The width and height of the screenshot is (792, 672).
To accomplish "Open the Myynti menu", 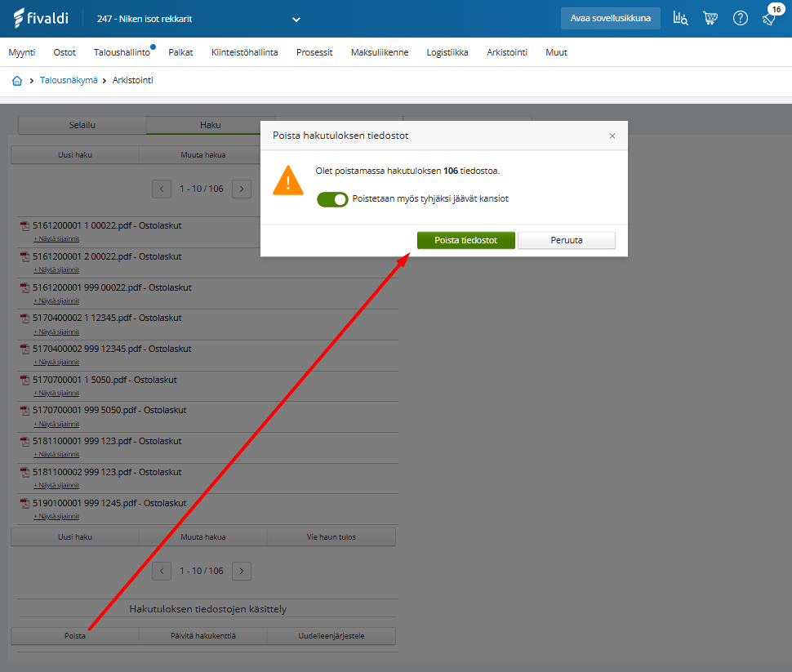I will (x=22, y=52).
